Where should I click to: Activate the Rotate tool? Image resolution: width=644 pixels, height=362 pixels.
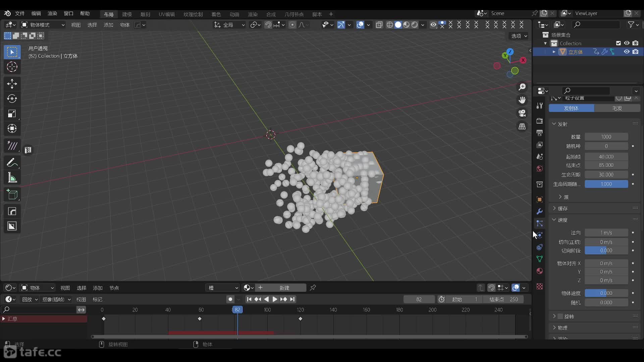click(x=12, y=99)
